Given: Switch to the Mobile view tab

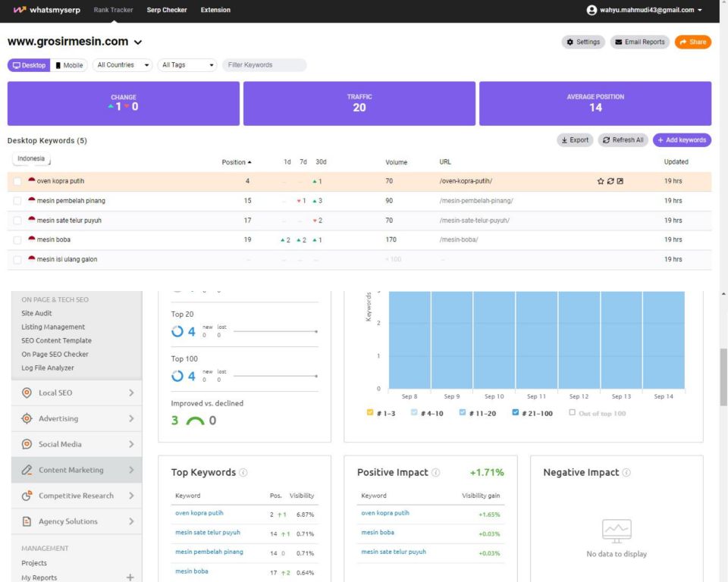Looking at the screenshot, I should click(x=69, y=65).
